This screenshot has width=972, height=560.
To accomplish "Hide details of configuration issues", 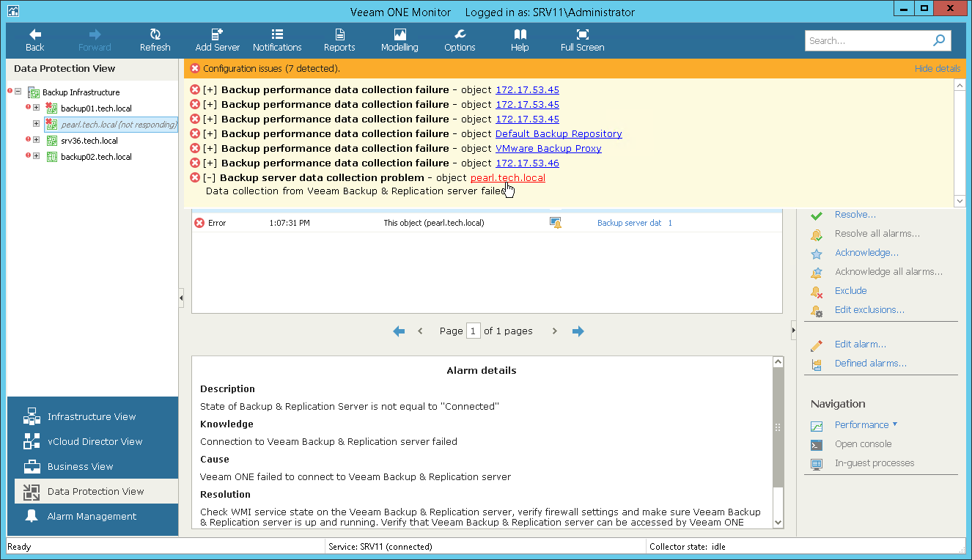I will pos(938,68).
